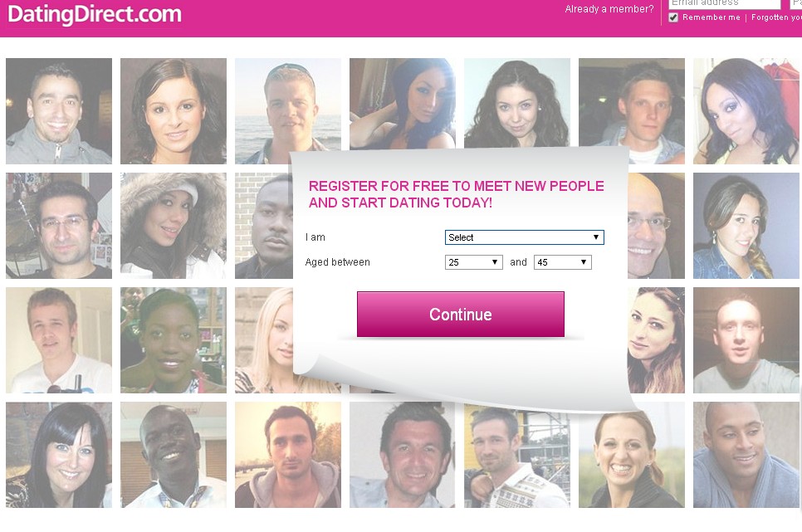Open photo of smiling man in grey zip jacket
802x532 pixels.
pyautogui.click(x=59, y=111)
